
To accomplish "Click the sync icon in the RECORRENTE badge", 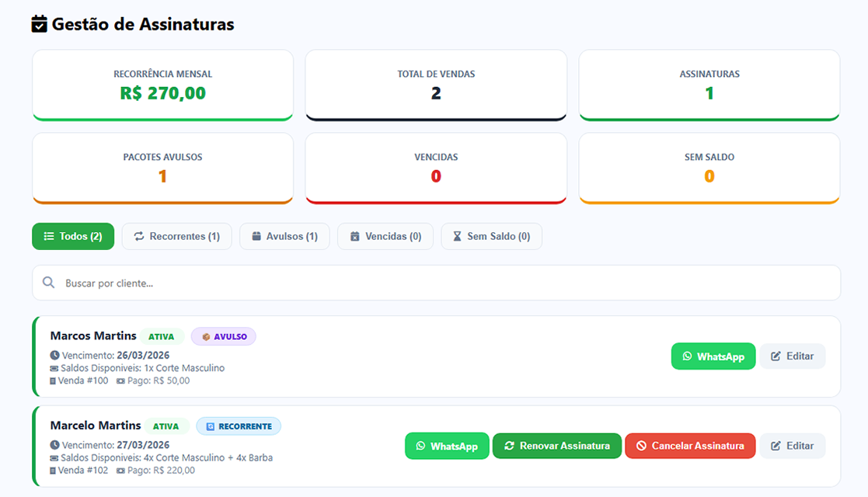I will click(x=211, y=426).
